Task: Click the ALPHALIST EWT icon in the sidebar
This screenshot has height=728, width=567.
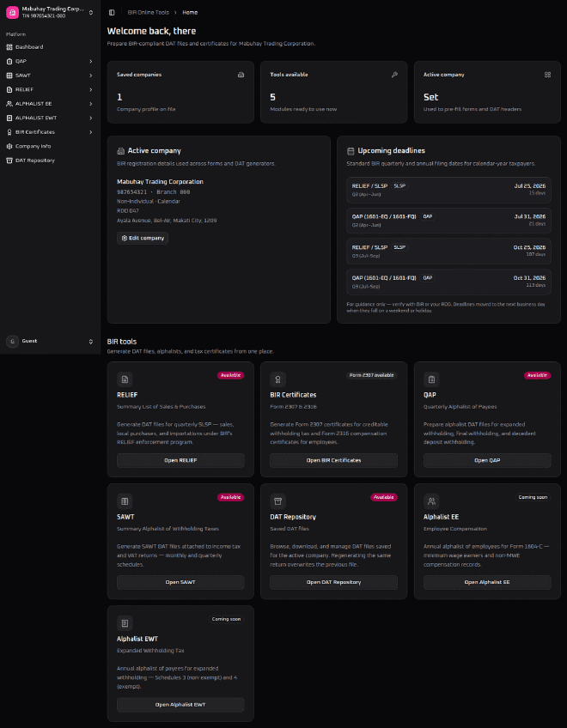Action: [9, 118]
